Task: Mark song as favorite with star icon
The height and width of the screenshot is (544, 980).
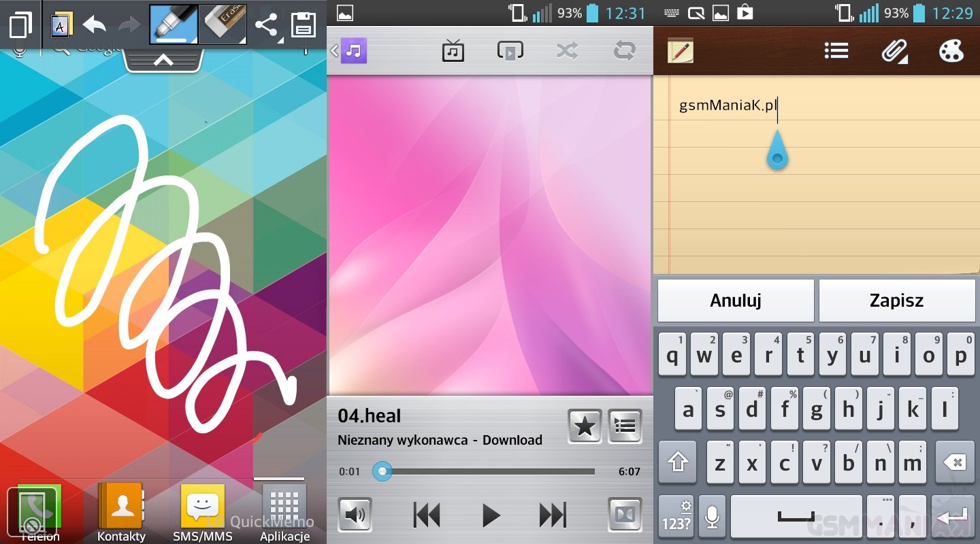Action: [584, 426]
